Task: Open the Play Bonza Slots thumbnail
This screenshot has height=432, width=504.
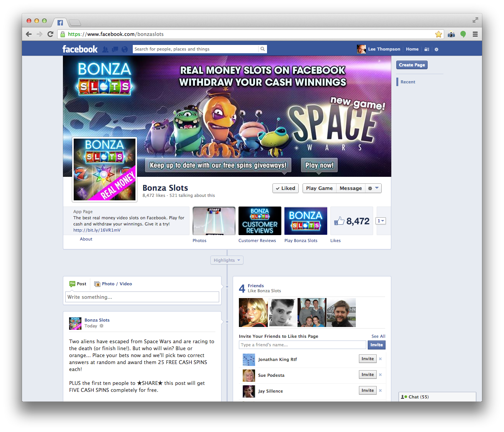Action: coord(306,221)
